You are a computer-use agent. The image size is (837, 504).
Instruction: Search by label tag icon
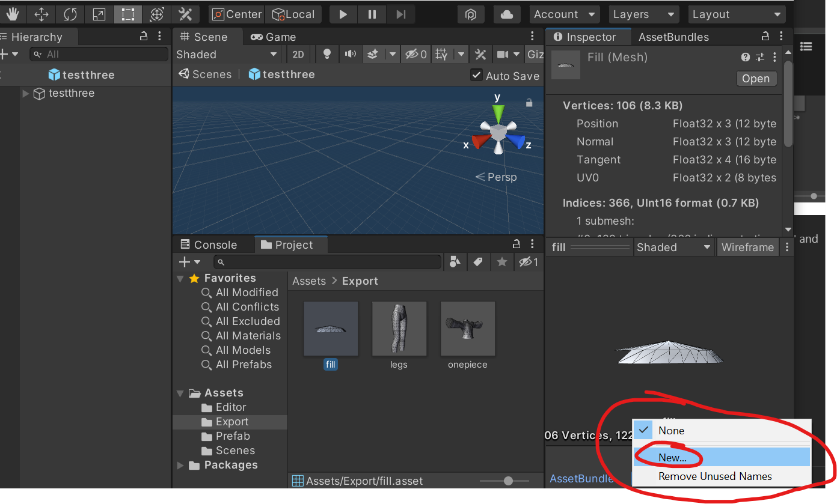[x=479, y=262]
